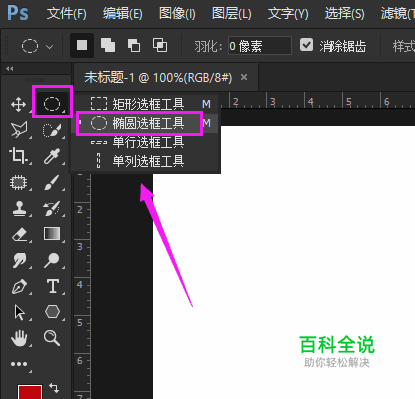Select the Eyedropper tool
The height and width of the screenshot is (399, 415).
coord(52,156)
